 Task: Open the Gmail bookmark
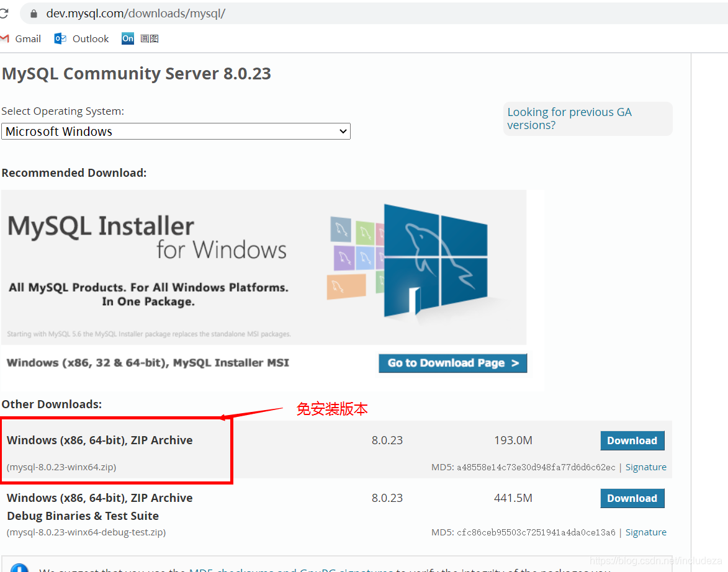pos(21,38)
